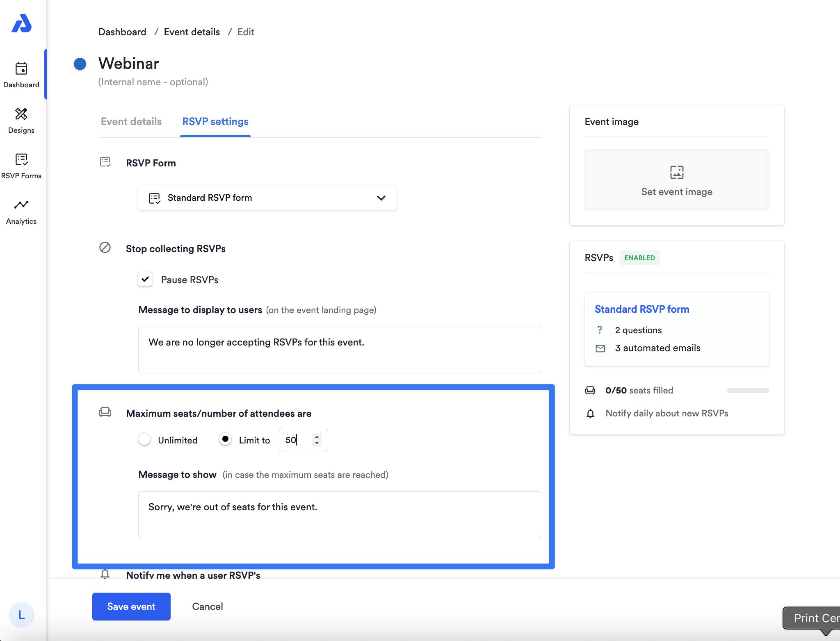840x641 pixels.
Task: Click the Save event button
Action: click(x=131, y=607)
